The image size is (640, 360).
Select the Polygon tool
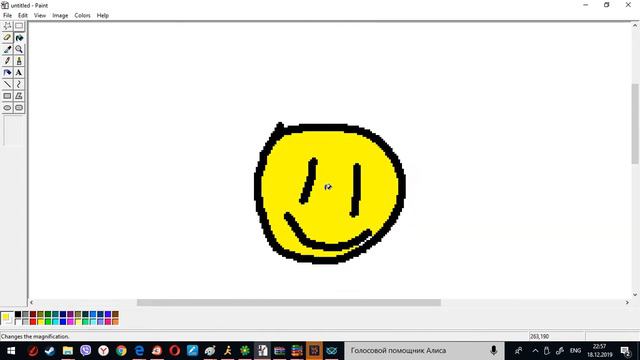[19, 96]
